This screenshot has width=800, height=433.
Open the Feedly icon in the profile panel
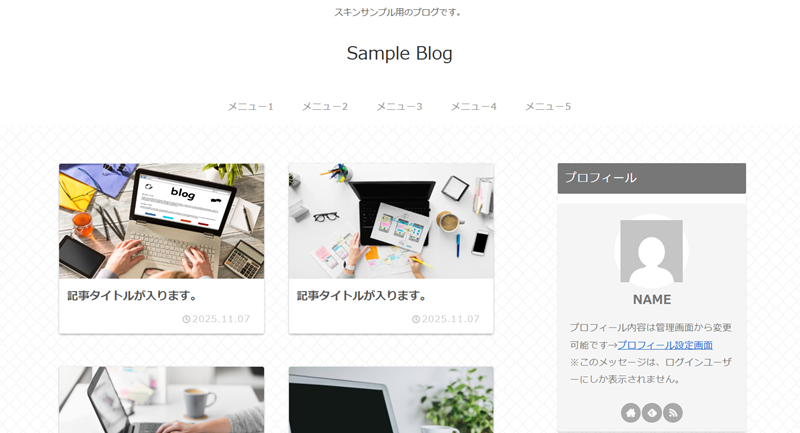(652, 413)
